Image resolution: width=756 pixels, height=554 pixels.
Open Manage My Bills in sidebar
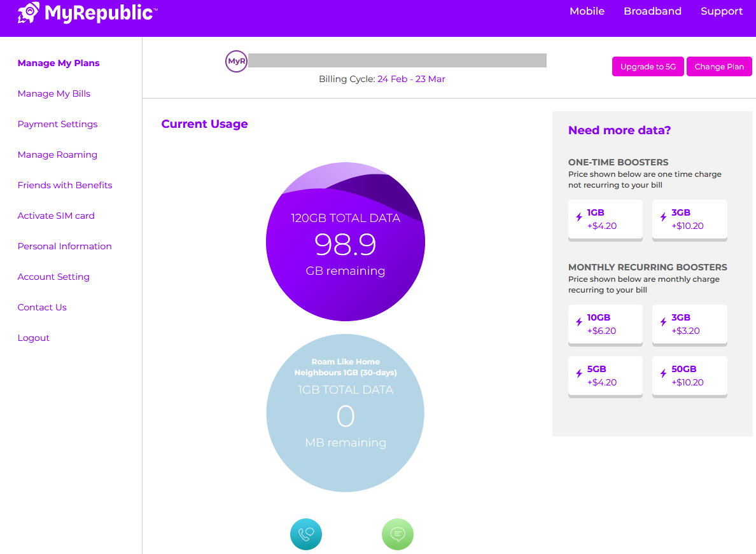[x=54, y=93]
